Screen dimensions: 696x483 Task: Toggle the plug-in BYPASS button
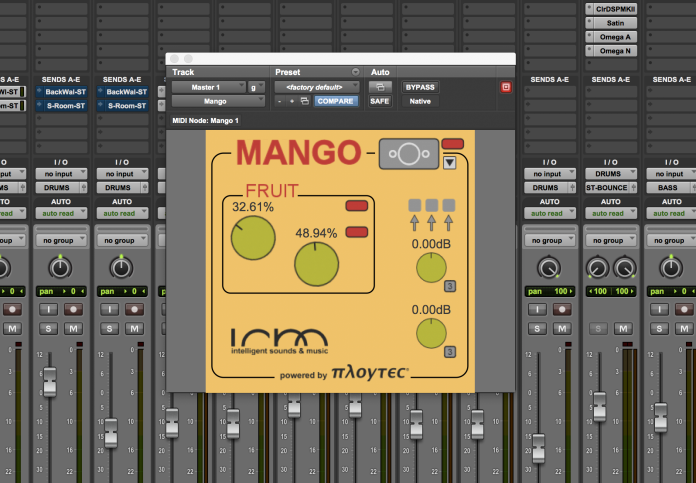[x=420, y=87]
